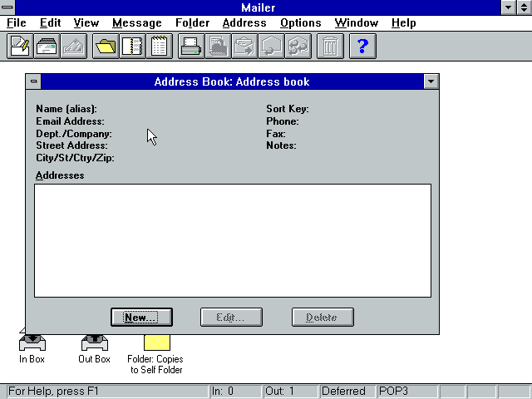Viewport: 532px width, 399px height.
Task: Click the 'For Help, press F1' status text
Action: pos(53,392)
